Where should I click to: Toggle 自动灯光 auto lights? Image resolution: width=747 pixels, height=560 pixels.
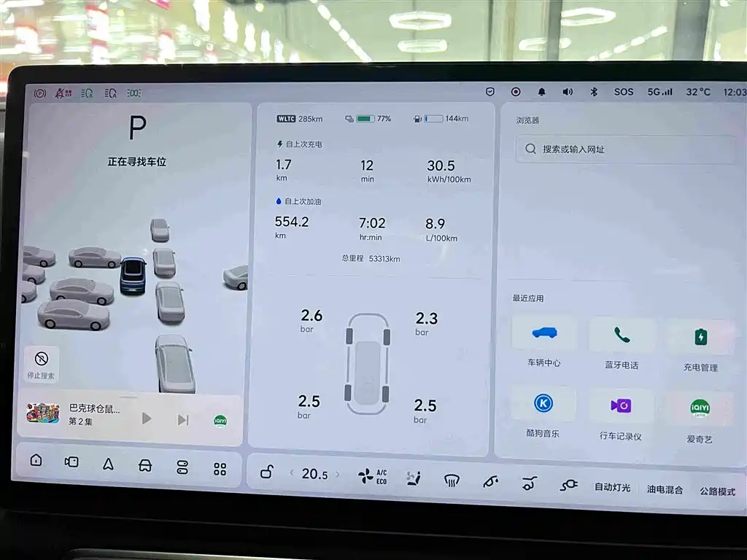click(x=613, y=487)
